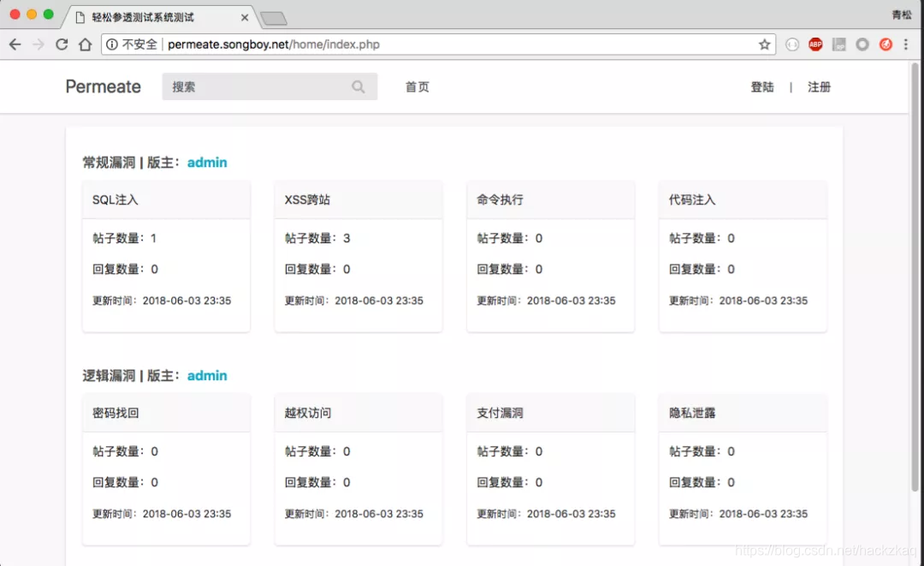Click the grey square extension icon
This screenshot has height=566, width=924.
pos(839,45)
